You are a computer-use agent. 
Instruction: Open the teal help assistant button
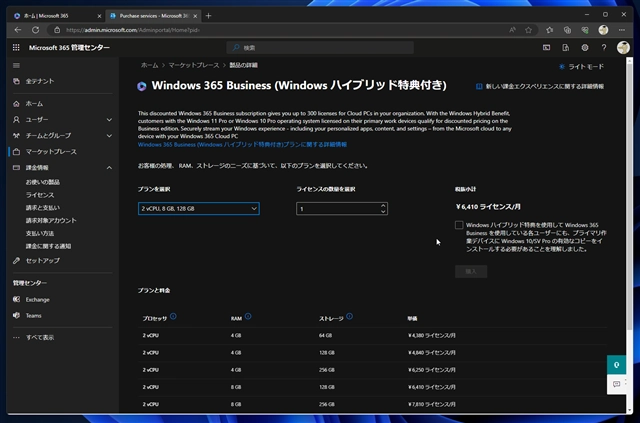coord(616,365)
